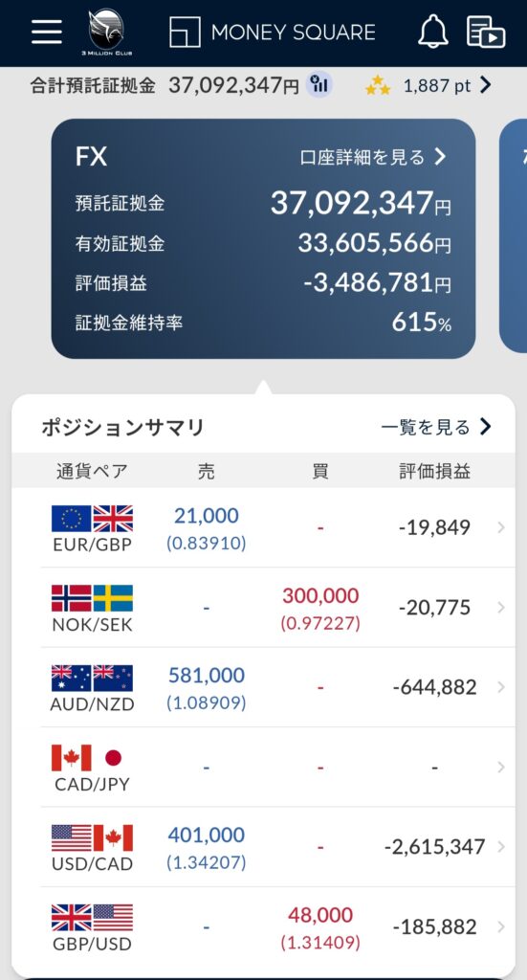This screenshot has height=980, width=527.
Task: Open the GBP/USD row chevron
Action: coord(501,926)
